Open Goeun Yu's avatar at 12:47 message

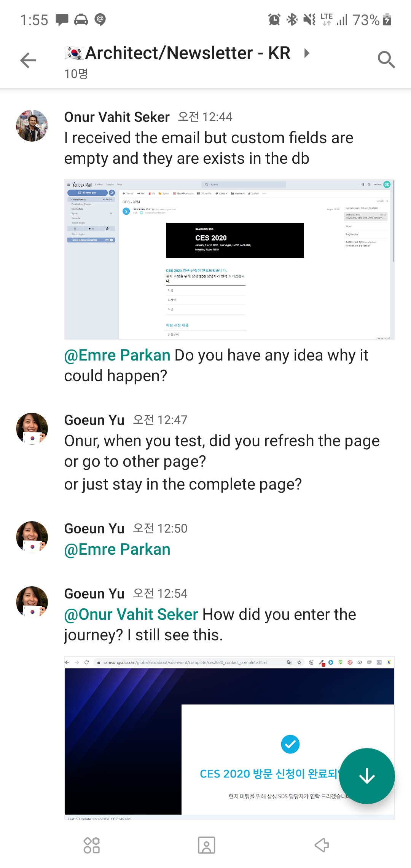click(32, 429)
